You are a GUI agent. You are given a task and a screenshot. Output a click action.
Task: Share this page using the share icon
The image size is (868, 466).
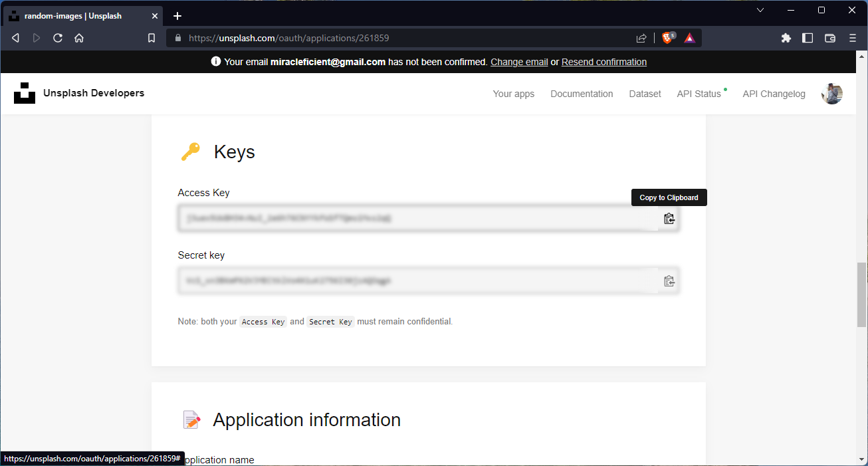tap(641, 38)
